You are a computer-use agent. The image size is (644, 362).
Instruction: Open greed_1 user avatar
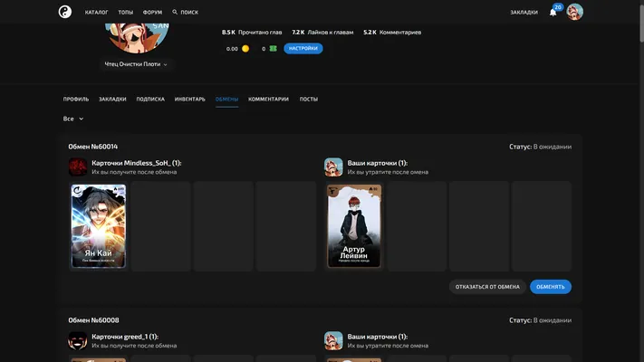tap(78, 340)
